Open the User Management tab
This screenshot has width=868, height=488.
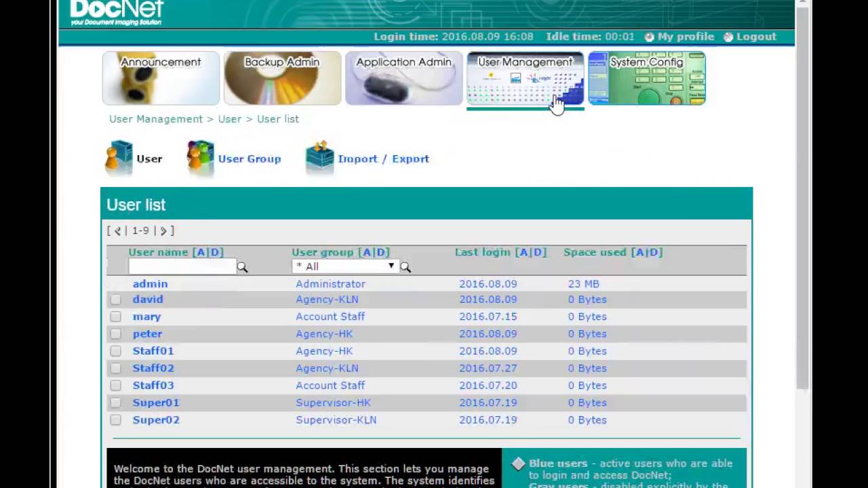525,78
